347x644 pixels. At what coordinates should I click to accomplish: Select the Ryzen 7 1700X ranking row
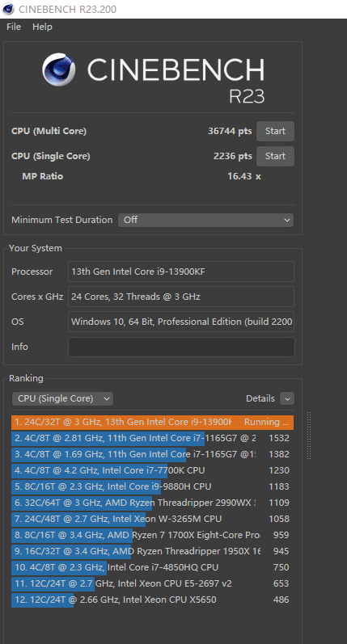pos(153,535)
